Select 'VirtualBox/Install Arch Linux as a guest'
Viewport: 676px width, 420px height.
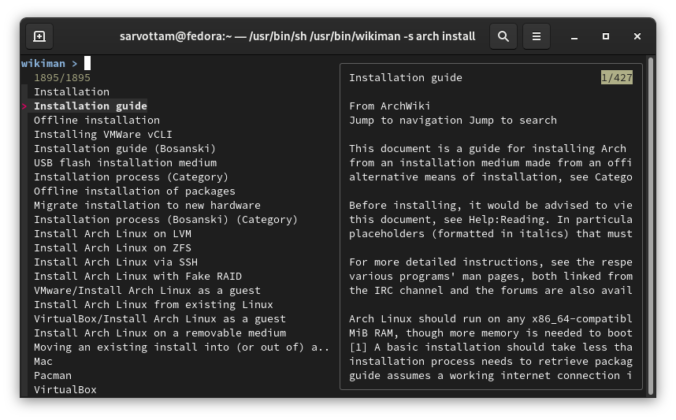click(160, 319)
